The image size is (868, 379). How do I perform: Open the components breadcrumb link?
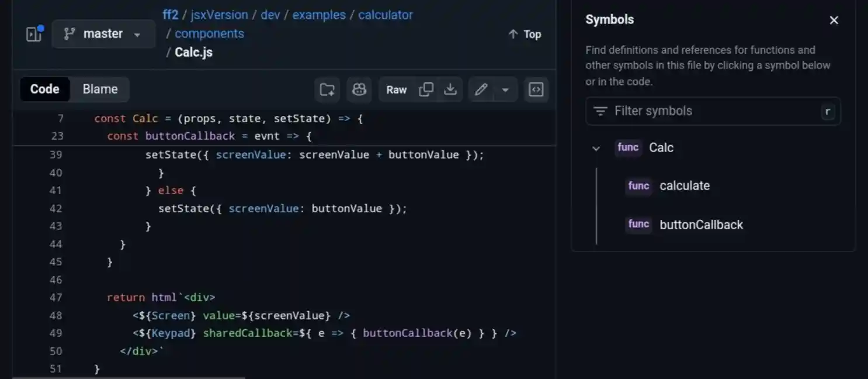[209, 33]
